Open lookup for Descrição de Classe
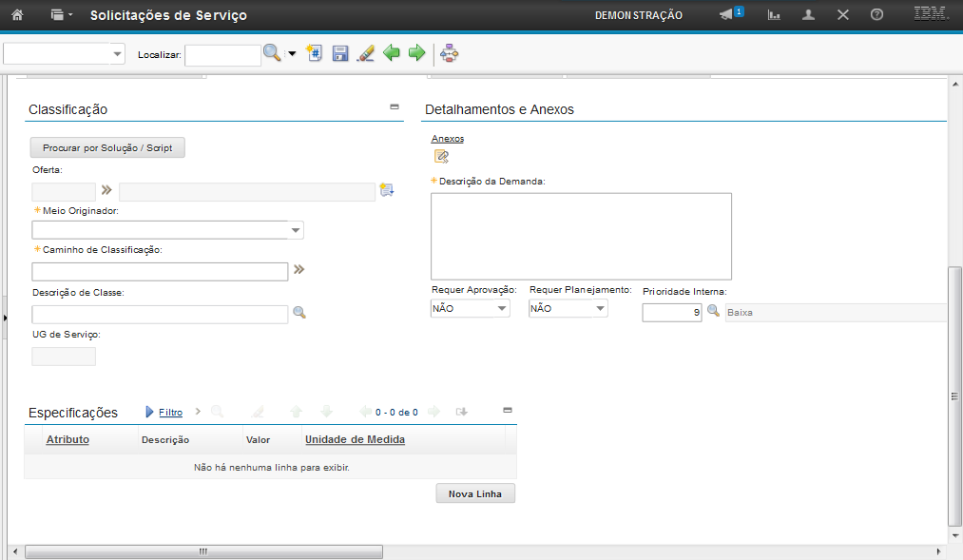Image resolution: width=963 pixels, height=560 pixels. pos(299,312)
